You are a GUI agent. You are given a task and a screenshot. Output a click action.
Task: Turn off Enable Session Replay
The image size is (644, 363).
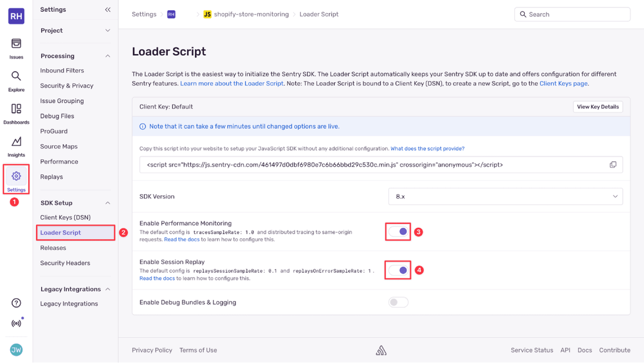[398, 270]
